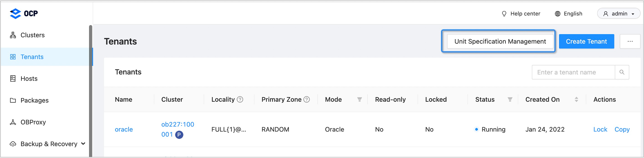Click the Packages folder icon
The image size is (644, 158).
click(x=13, y=100)
